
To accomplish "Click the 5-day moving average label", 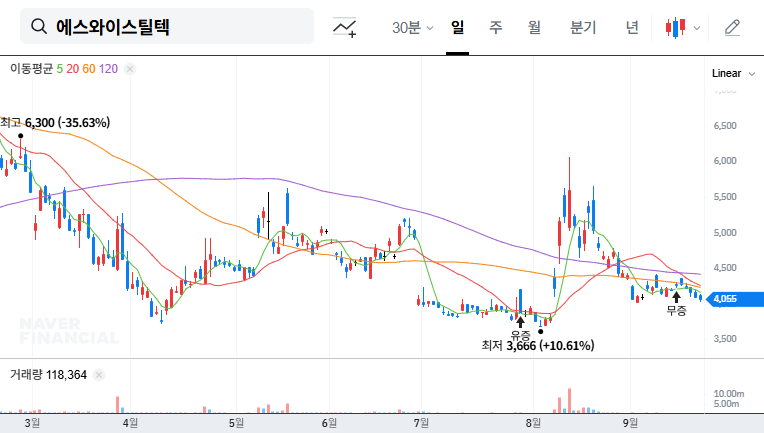I will [59, 69].
